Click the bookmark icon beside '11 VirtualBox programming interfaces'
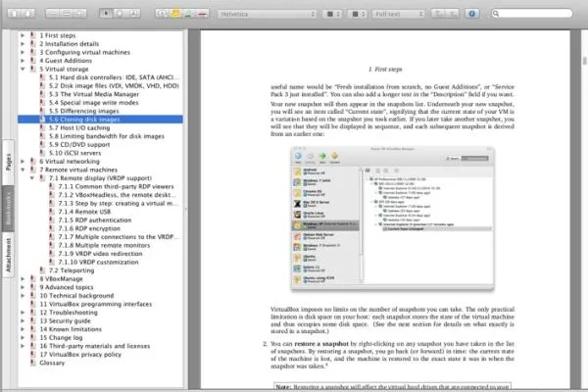 (33, 304)
